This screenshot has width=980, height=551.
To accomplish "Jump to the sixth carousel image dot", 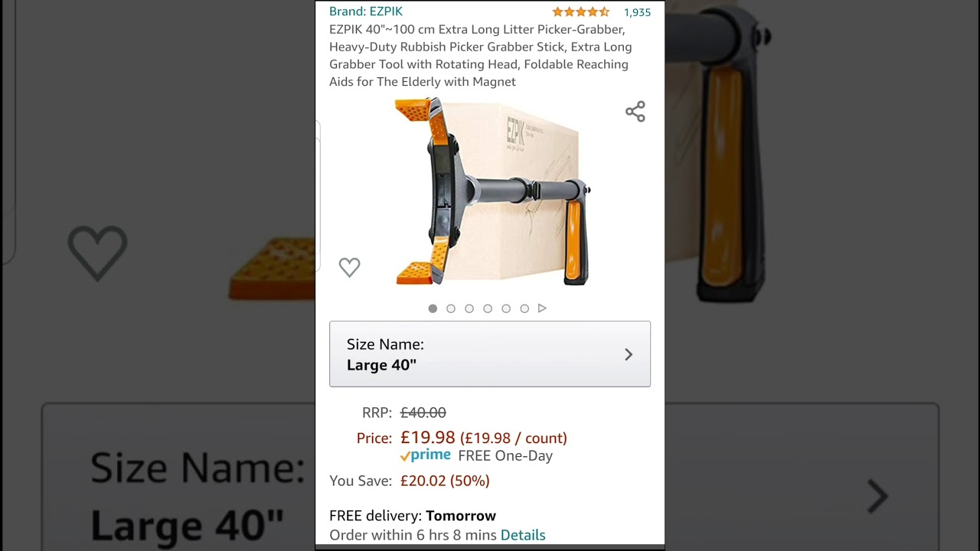I will coord(524,308).
